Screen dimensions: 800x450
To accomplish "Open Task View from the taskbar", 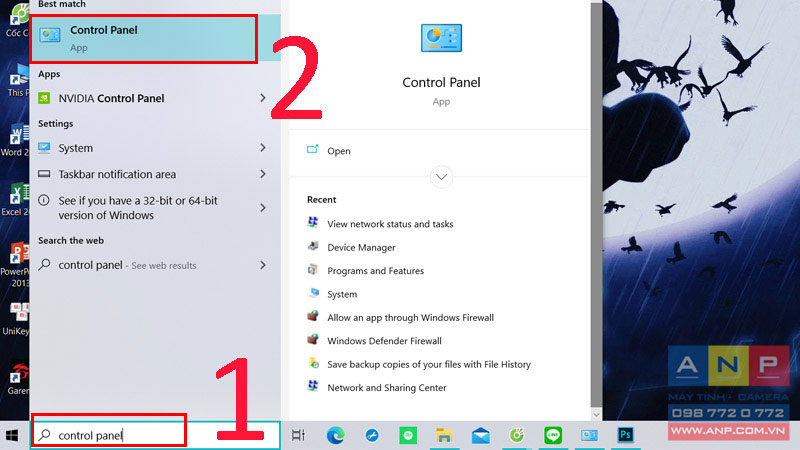I will pyautogui.click(x=298, y=435).
